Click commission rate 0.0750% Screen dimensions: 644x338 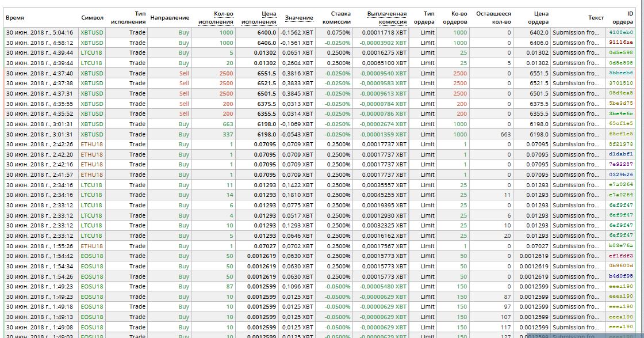pos(339,32)
